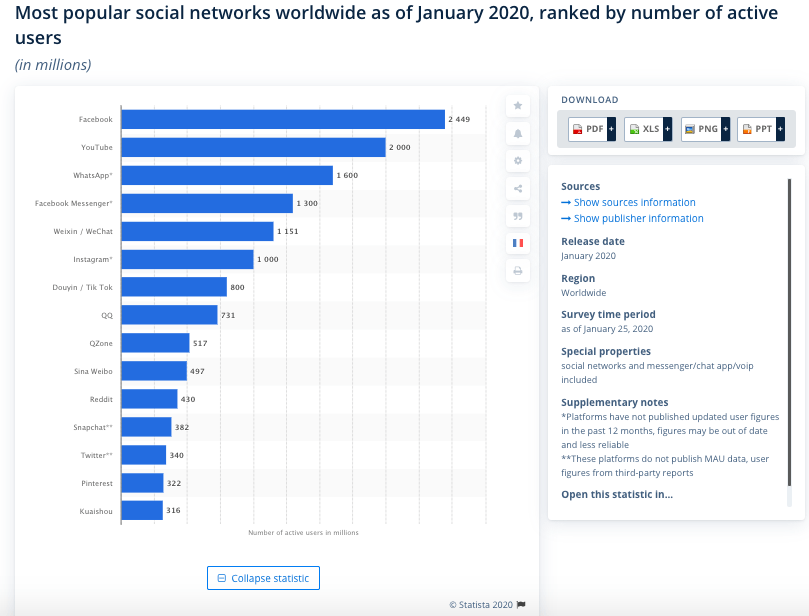The width and height of the screenshot is (809, 616).
Task: Click the star favorite icon
Action: click(x=518, y=106)
